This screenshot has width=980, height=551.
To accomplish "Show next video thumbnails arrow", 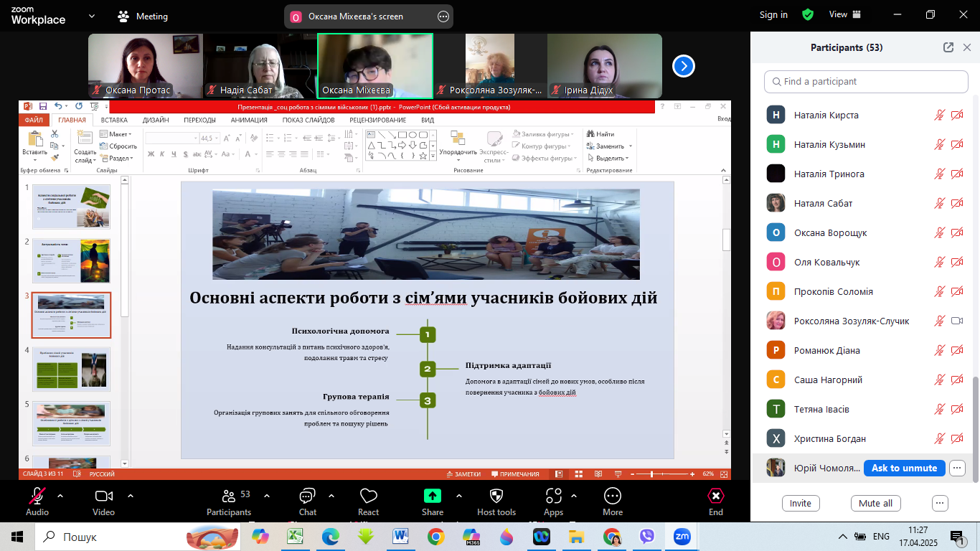I will click(683, 66).
